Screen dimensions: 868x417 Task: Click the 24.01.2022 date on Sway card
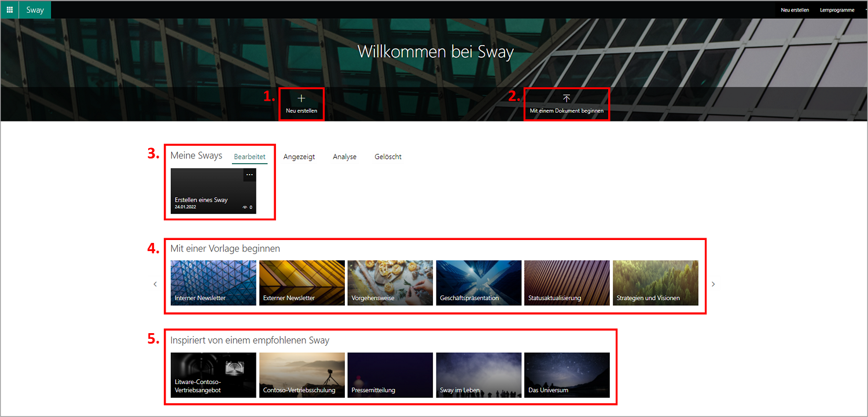(185, 207)
